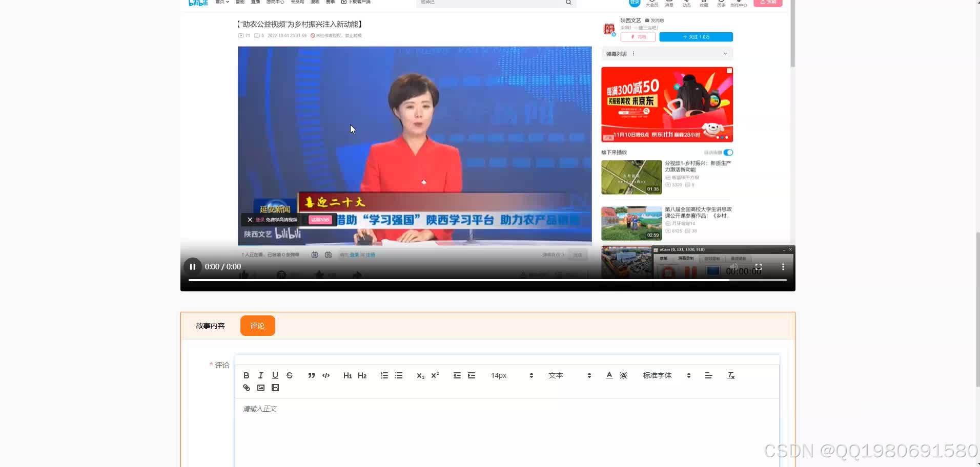Open the 02:59 recommended video thumbnail
Screen dimensions: 980x467
tap(631, 223)
